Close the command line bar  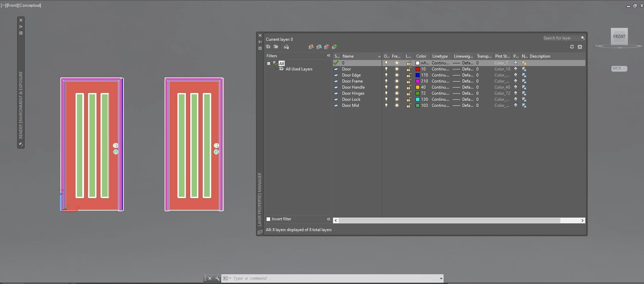click(x=210, y=278)
